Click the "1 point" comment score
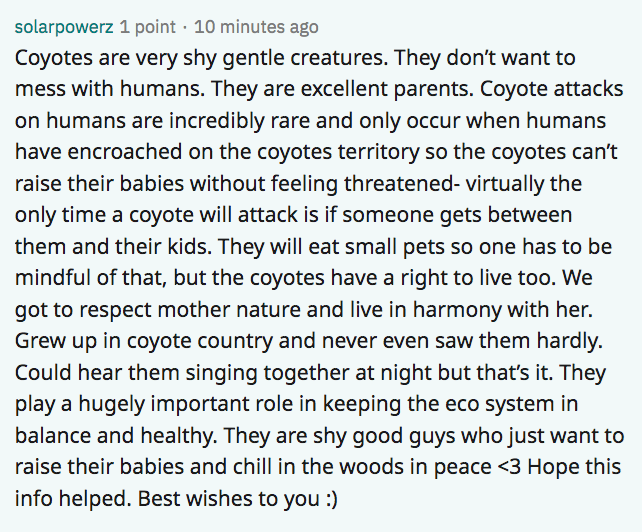The height and width of the screenshot is (532, 643). [x=146, y=26]
